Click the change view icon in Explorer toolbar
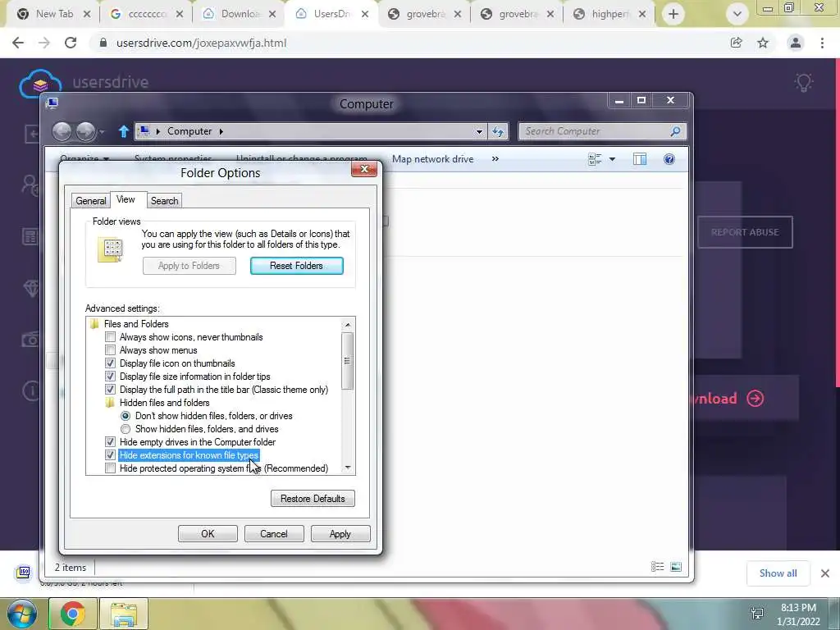Viewport: 840px width, 630px height. click(x=595, y=159)
